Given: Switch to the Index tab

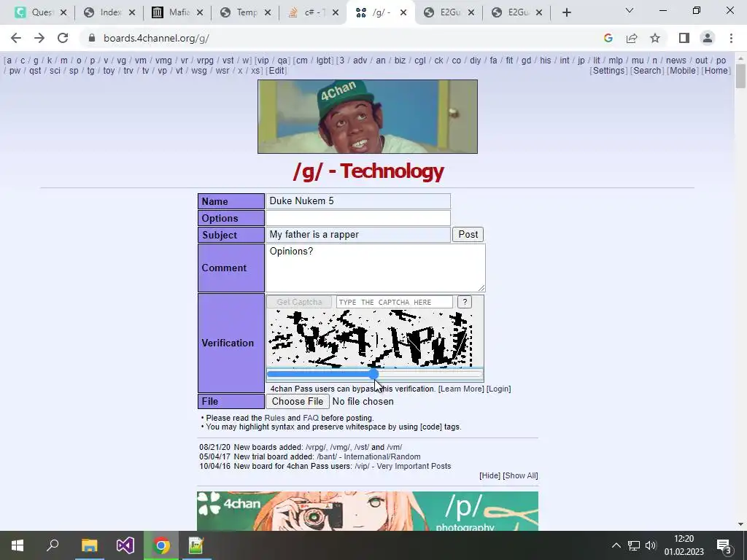Looking at the screenshot, I should pyautogui.click(x=109, y=12).
